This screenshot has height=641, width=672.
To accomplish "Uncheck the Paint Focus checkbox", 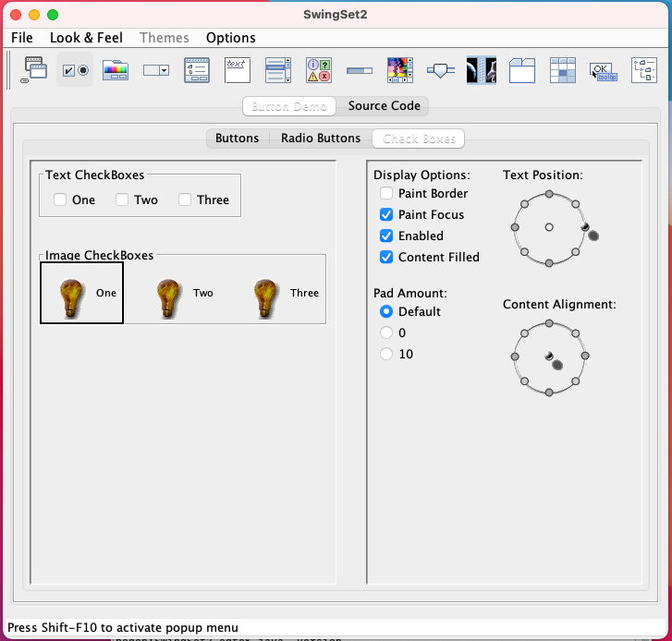I will 386,215.
